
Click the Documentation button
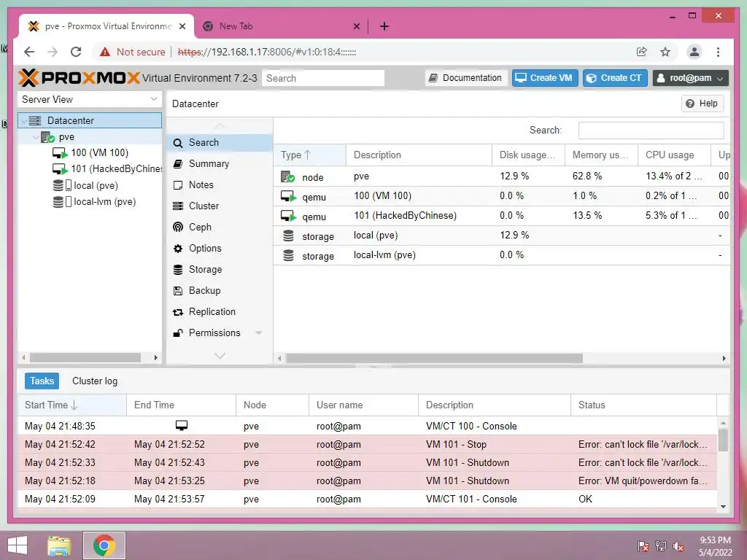465,78
